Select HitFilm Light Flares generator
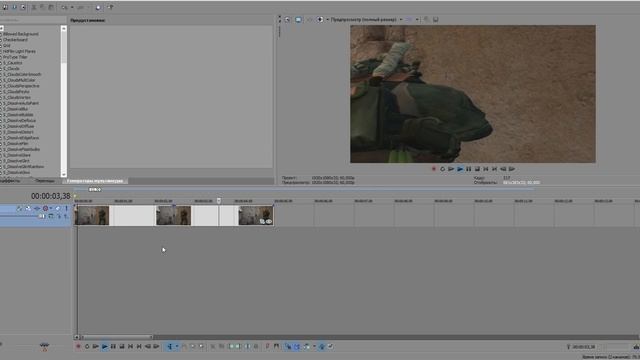Image resolution: width=640 pixels, height=360 pixels. coord(19,51)
